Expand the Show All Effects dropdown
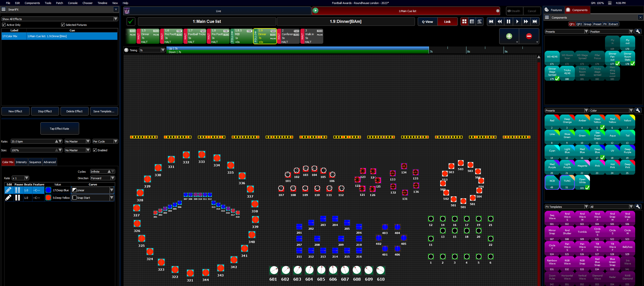Screen dimensions: 644x286 tap(116, 19)
